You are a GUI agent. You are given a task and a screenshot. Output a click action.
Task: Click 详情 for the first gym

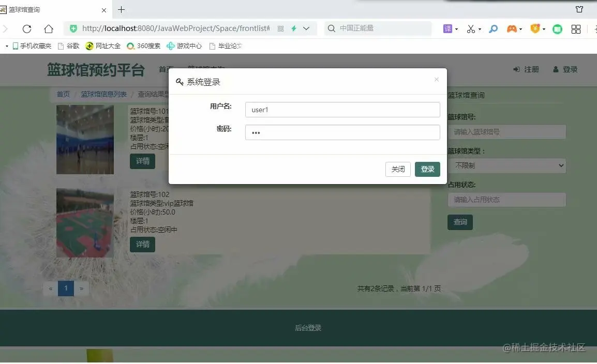pos(142,161)
